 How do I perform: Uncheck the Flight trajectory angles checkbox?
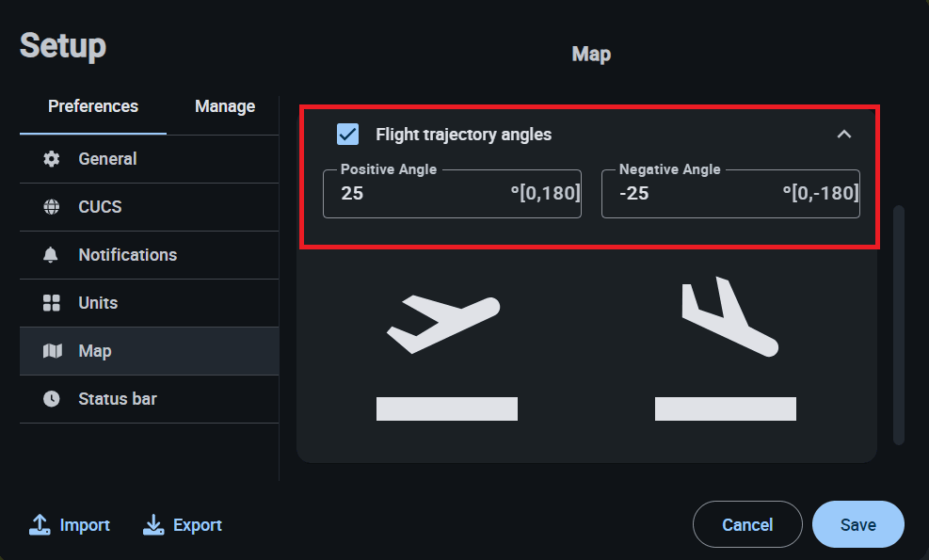(x=347, y=135)
